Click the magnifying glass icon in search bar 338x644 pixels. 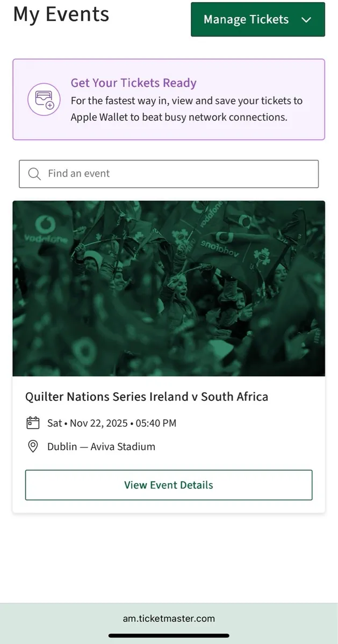(x=34, y=174)
